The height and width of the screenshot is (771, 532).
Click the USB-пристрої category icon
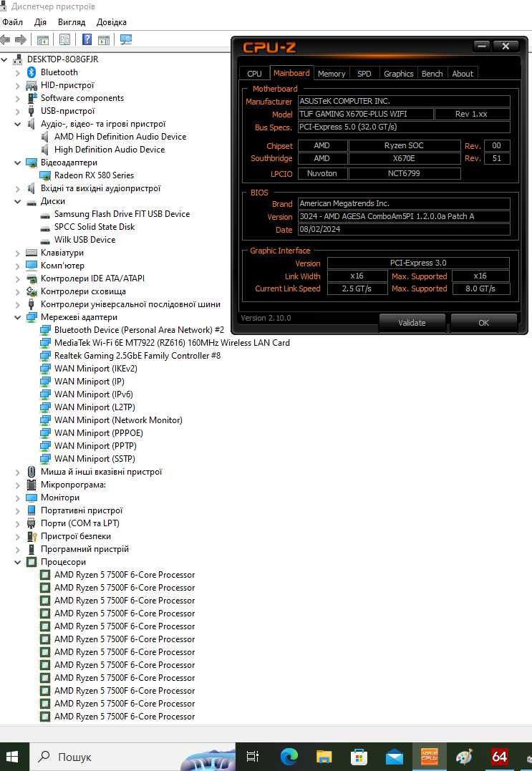tap(32, 111)
